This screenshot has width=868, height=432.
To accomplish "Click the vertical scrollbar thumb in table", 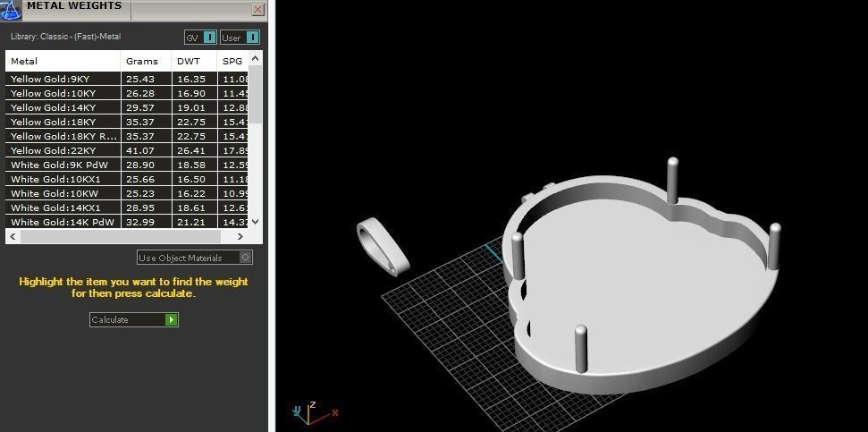I will coord(255,94).
